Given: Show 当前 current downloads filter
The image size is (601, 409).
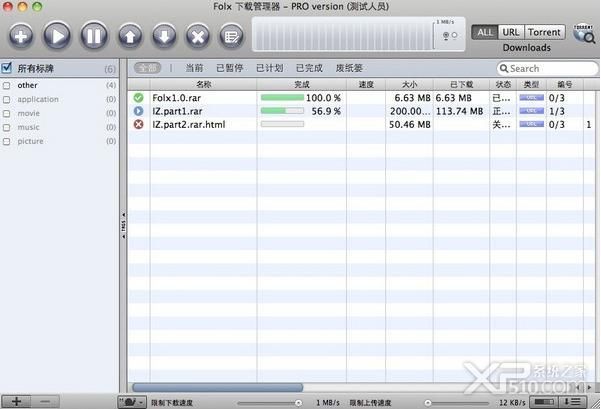Looking at the screenshot, I should pos(194,68).
